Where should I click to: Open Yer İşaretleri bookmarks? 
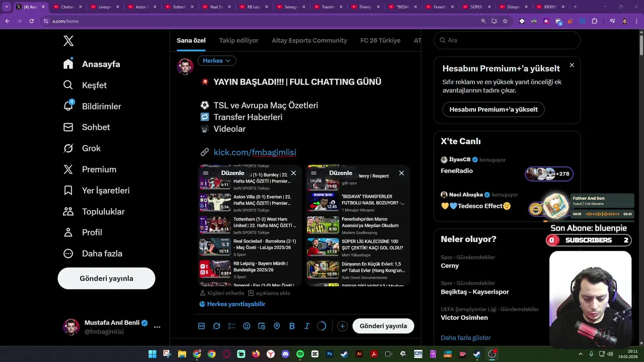pos(96,191)
